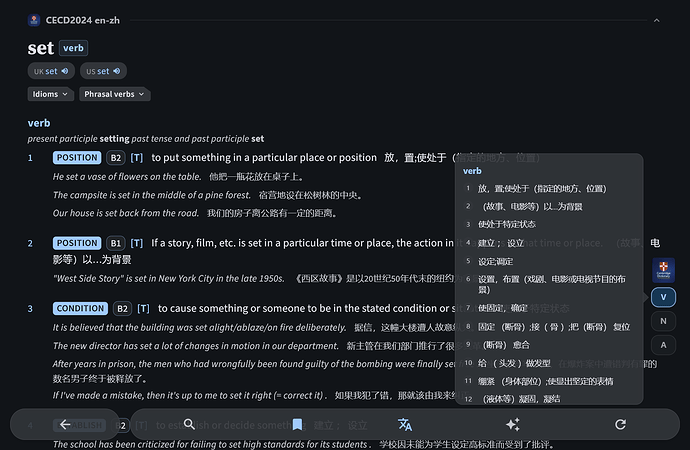Refresh the entry with the reload icon
This screenshot has height=450, width=690.
point(620,425)
